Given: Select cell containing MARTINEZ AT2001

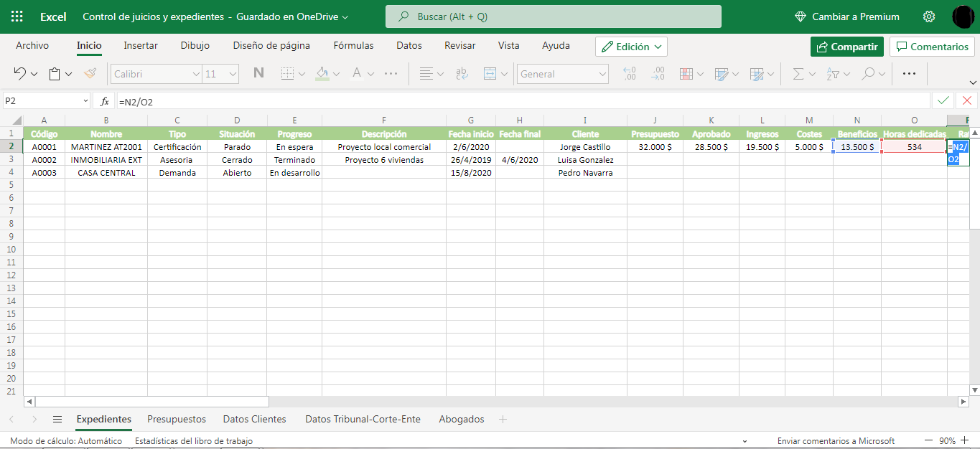Looking at the screenshot, I should (x=106, y=147).
